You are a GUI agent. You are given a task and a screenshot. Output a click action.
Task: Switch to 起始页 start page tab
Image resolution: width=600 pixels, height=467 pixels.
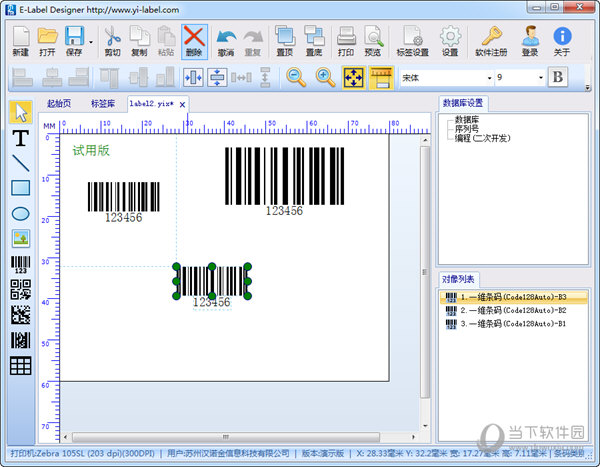tap(59, 103)
